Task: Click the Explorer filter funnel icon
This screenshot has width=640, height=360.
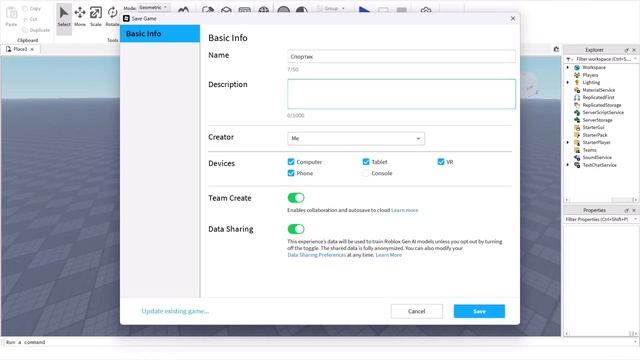Action: [569, 59]
